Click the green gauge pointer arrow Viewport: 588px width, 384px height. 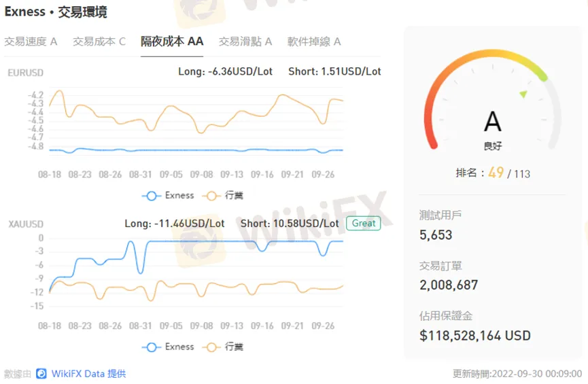523,94
